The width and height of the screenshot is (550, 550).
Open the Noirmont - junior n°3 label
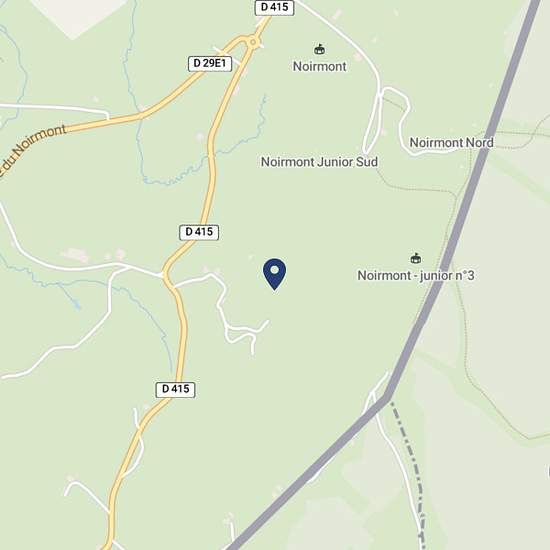(x=416, y=275)
